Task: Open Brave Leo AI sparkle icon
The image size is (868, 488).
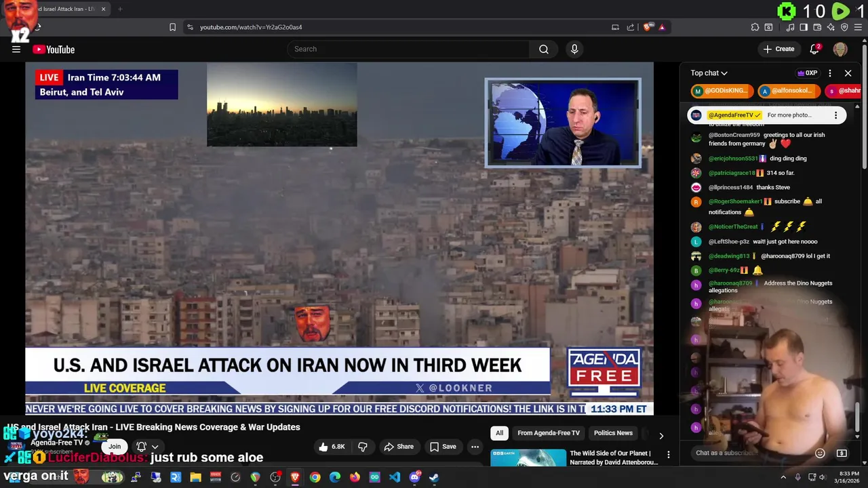Action: point(831,27)
